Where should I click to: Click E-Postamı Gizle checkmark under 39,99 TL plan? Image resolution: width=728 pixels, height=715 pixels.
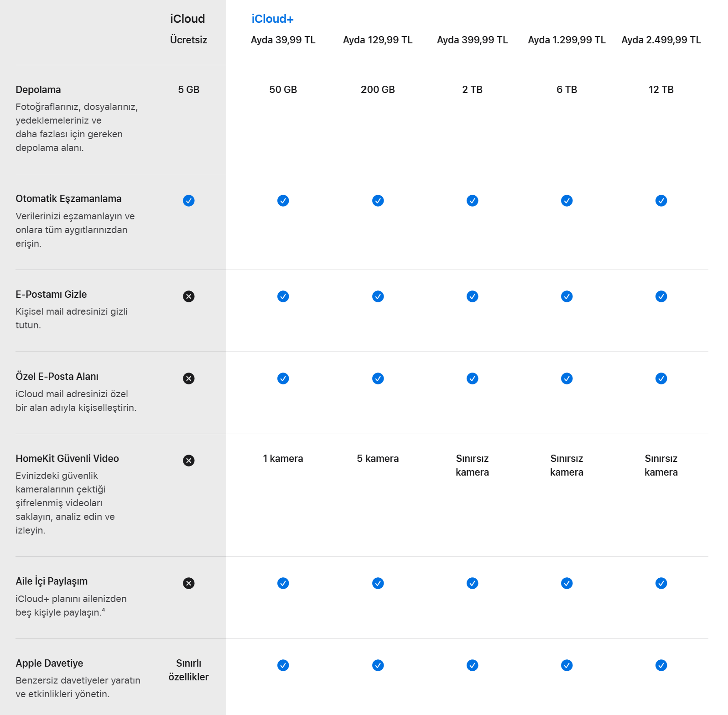pos(283,296)
